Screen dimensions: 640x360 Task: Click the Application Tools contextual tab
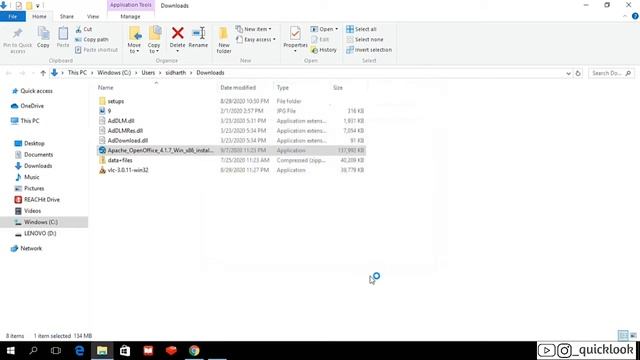(x=131, y=5)
